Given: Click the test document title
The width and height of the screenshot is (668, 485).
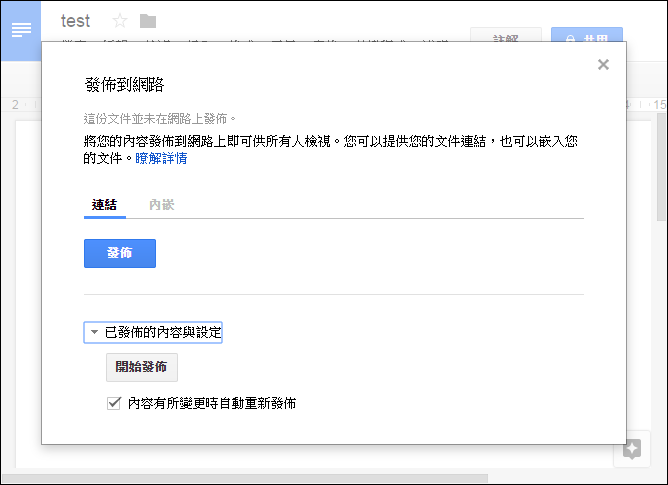Looking at the screenshot, I should (x=75, y=21).
